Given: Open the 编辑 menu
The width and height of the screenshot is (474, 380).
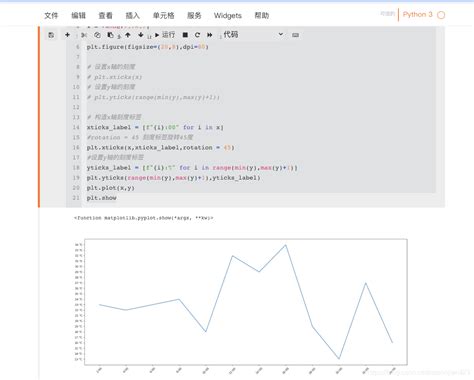Looking at the screenshot, I should pos(78,16).
